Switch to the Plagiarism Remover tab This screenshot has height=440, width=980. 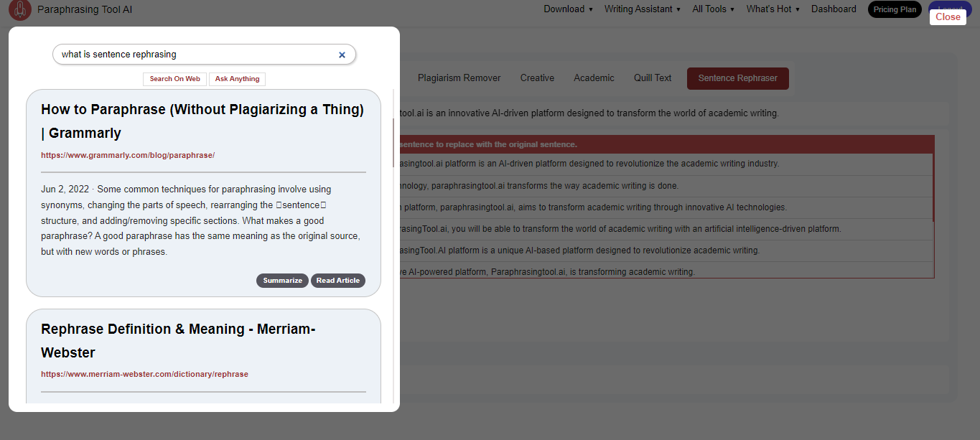[x=459, y=78]
